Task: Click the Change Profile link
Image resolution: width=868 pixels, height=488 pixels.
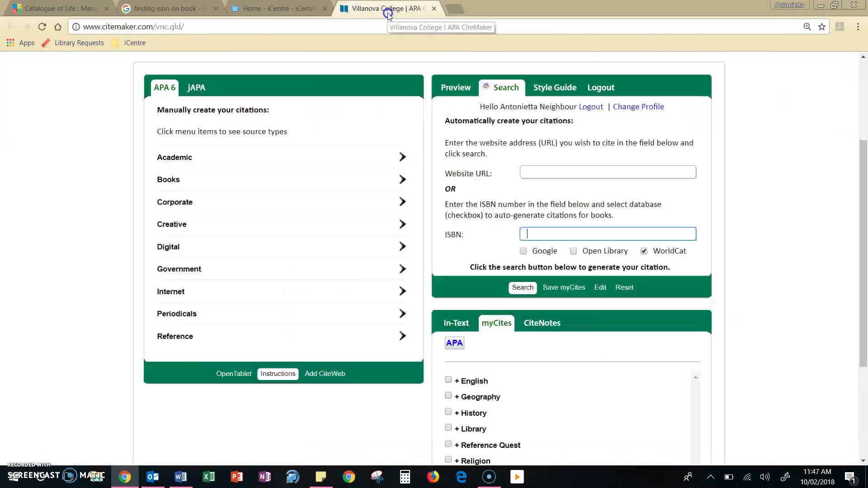Action: [x=638, y=107]
